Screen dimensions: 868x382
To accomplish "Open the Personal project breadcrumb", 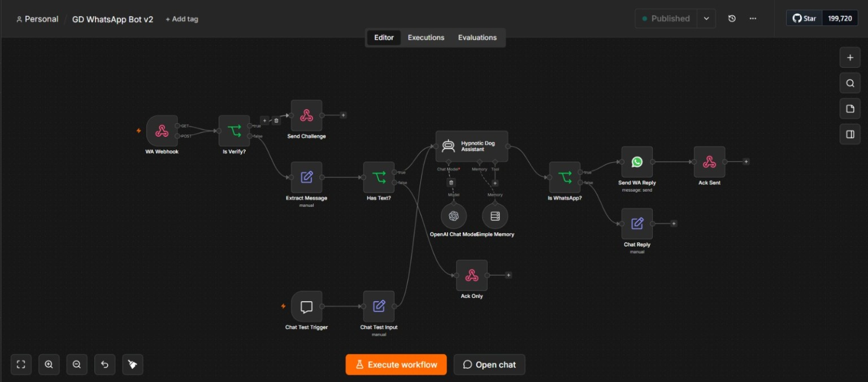I will point(37,19).
